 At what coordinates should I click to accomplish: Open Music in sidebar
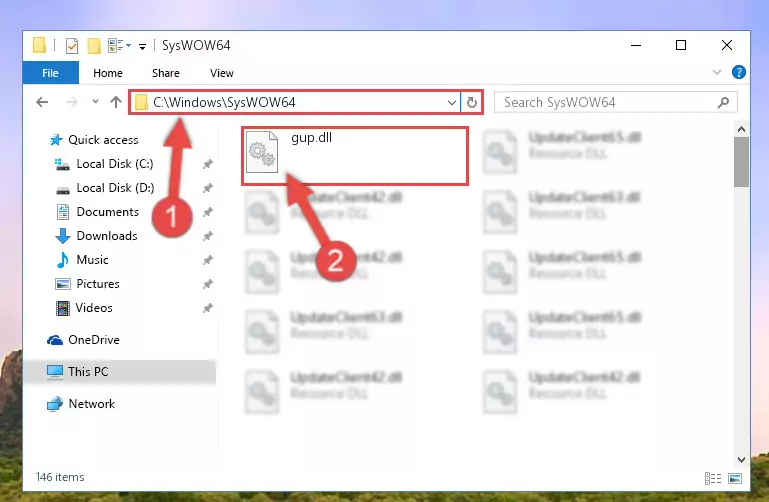pyautogui.click(x=92, y=260)
